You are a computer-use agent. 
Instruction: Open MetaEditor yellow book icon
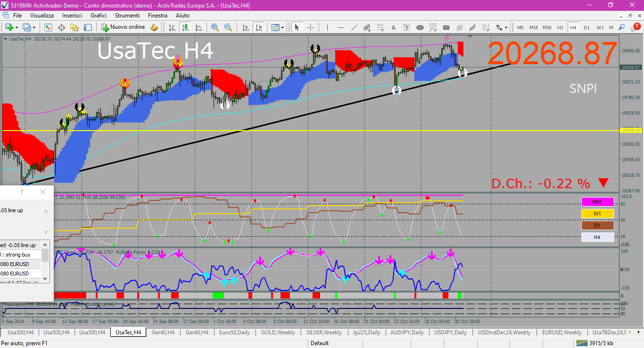(x=154, y=27)
